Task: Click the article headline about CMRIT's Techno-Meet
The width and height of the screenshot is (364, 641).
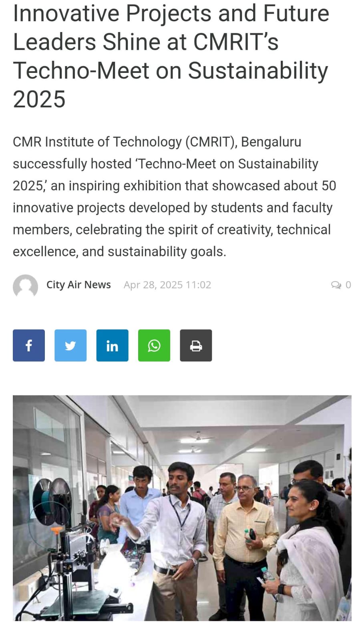Action: pos(171,56)
